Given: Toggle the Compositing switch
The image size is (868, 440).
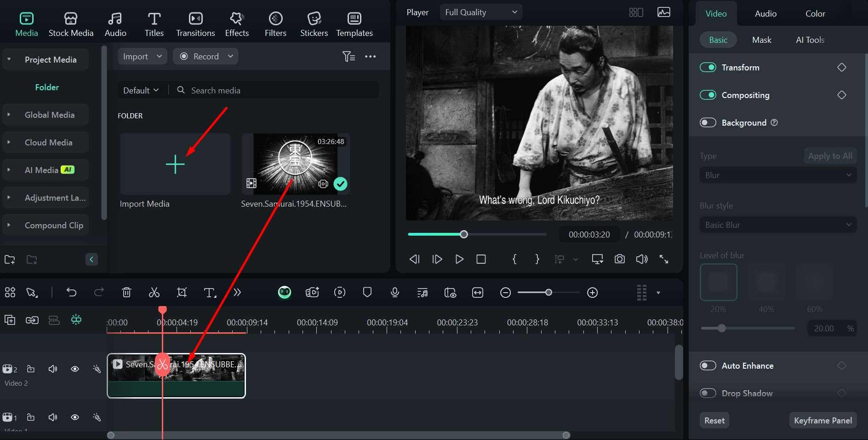Looking at the screenshot, I should click(x=708, y=95).
